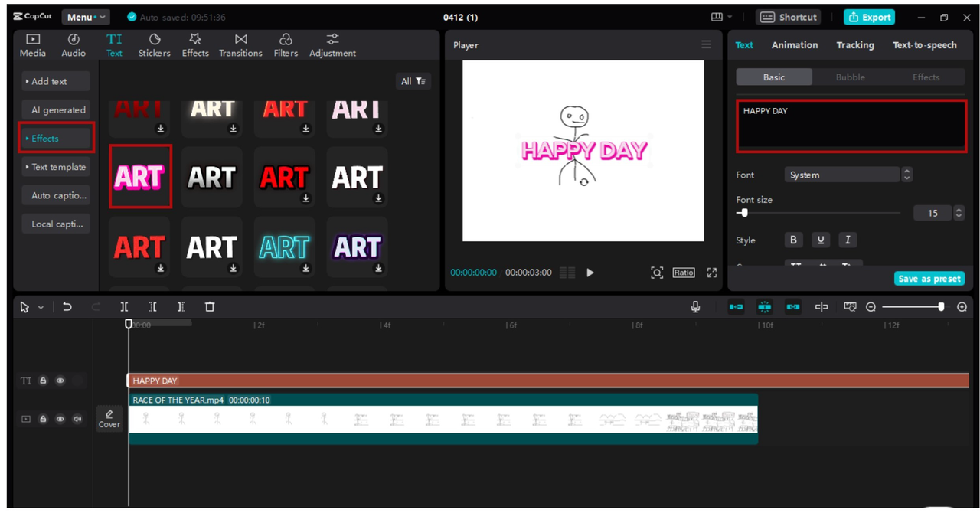
Task: Toggle auto snapping in timeline
Action: pyautogui.click(x=764, y=306)
